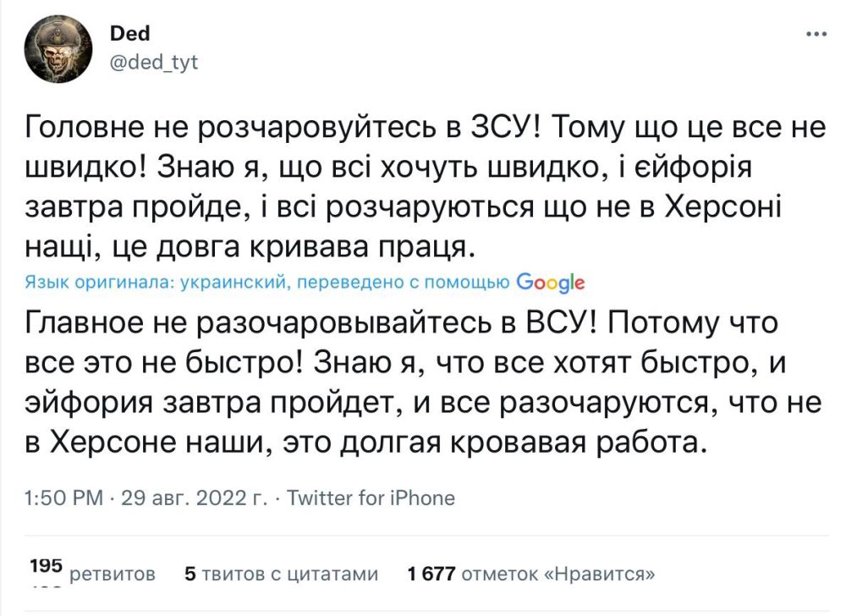
Task: Click the red o in the Google logo
Action: tap(539, 282)
